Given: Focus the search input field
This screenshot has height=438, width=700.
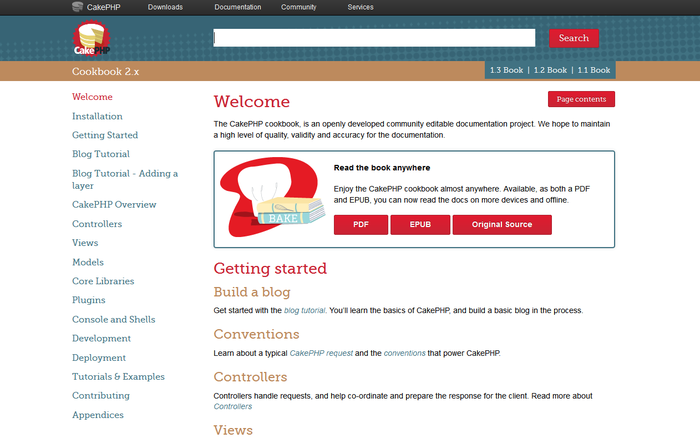Looking at the screenshot, I should (374, 38).
